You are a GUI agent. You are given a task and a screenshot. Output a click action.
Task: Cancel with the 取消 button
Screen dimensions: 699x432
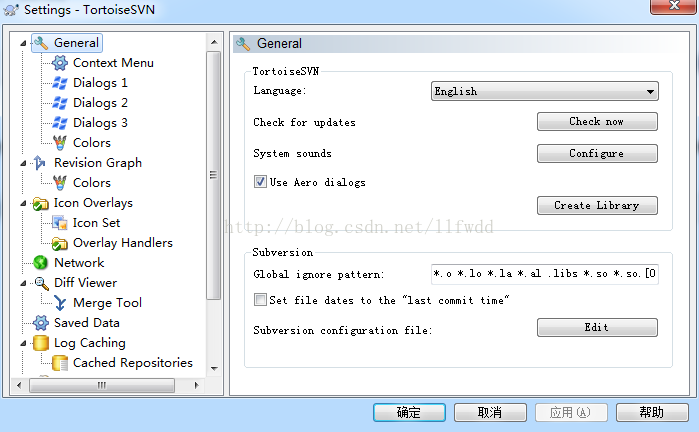pyautogui.click(x=490, y=412)
